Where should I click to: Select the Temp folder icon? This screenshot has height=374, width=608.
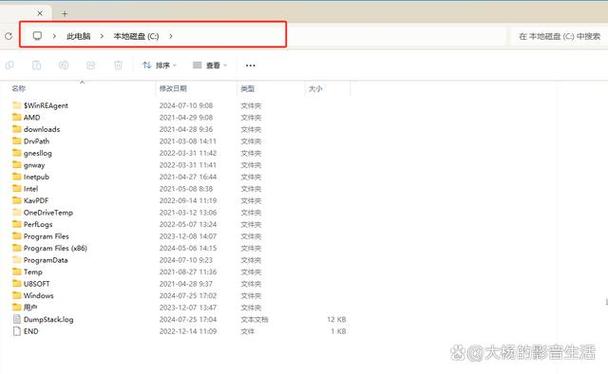(x=17, y=271)
